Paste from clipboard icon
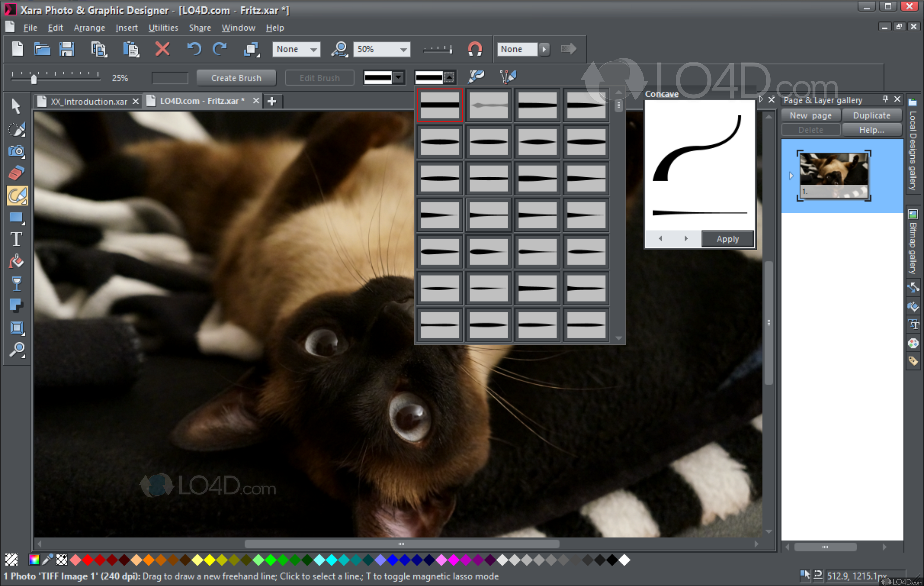 [131, 49]
